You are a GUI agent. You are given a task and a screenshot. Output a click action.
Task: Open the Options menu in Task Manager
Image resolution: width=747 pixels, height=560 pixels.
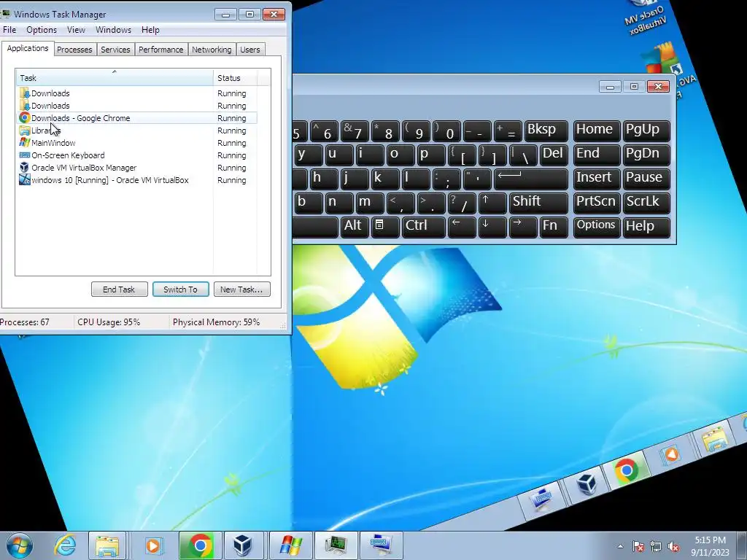click(x=42, y=29)
